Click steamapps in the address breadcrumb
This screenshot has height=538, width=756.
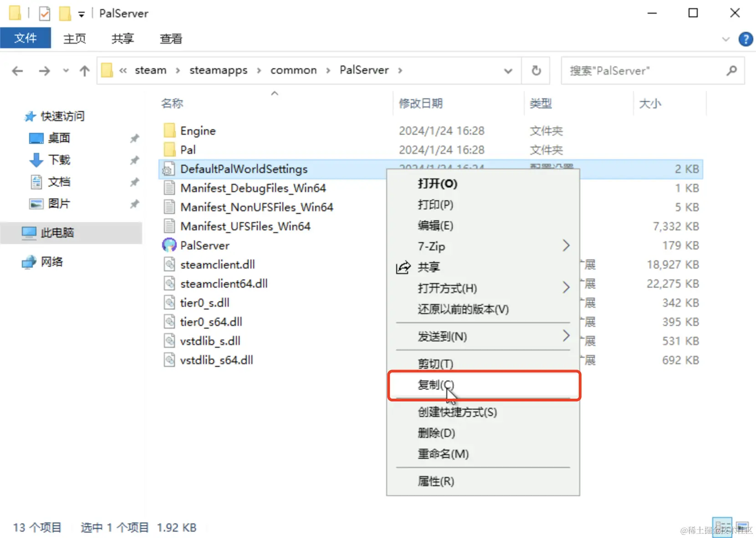[218, 70]
